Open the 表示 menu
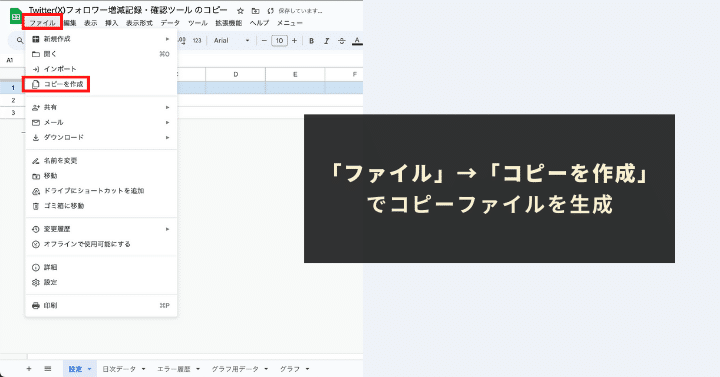 coord(90,23)
